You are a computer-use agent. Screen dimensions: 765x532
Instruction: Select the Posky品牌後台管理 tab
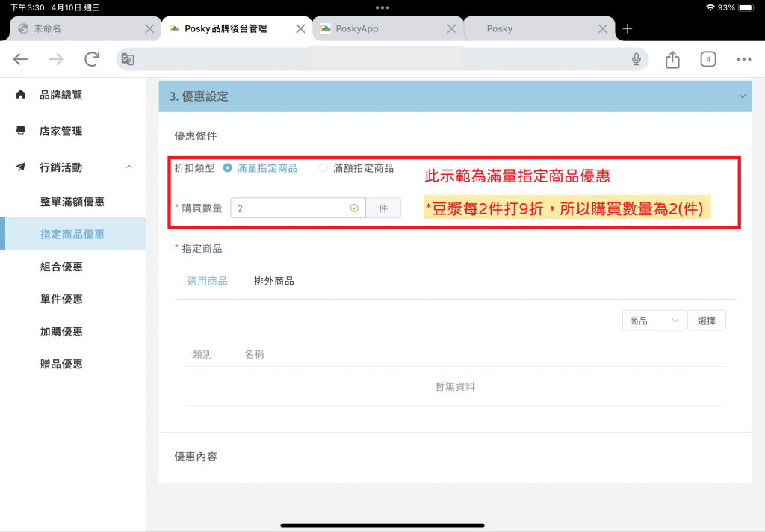pos(237,29)
